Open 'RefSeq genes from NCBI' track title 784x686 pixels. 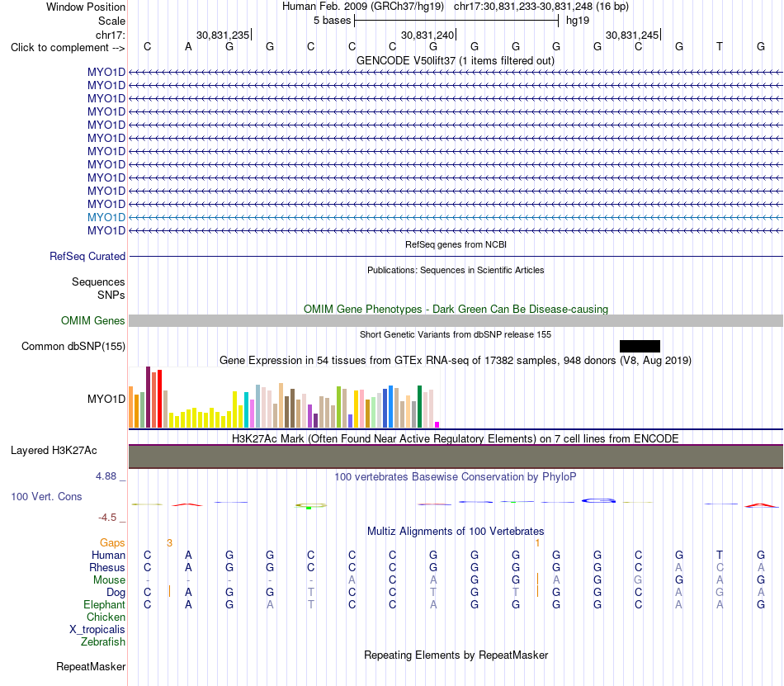click(x=456, y=244)
